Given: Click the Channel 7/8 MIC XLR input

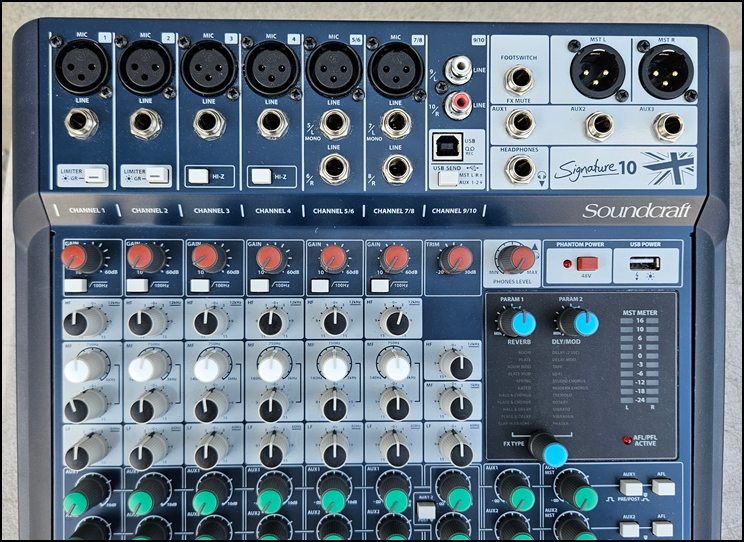Looking at the screenshot, I should (396, 70).
